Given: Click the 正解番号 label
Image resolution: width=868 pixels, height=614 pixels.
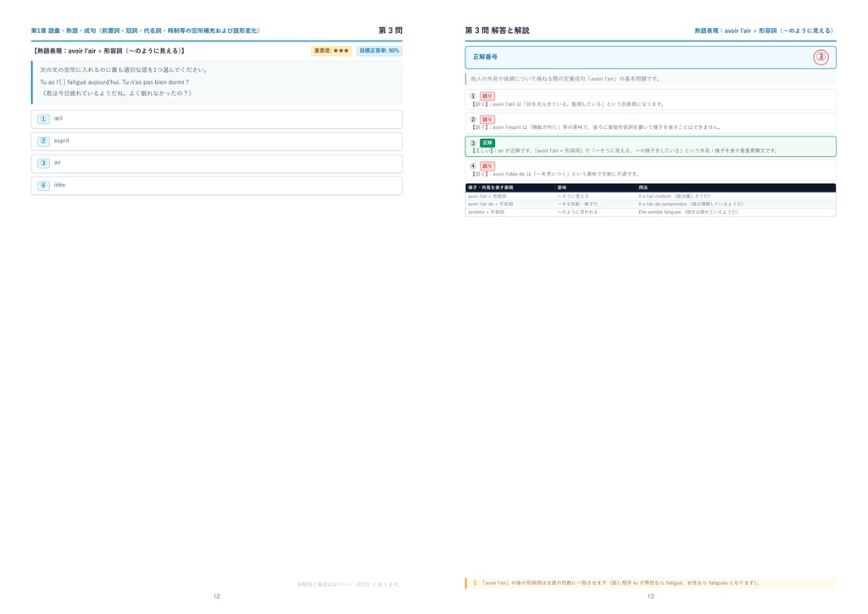Looking at the screenshot, I should [x=485, y=57].
